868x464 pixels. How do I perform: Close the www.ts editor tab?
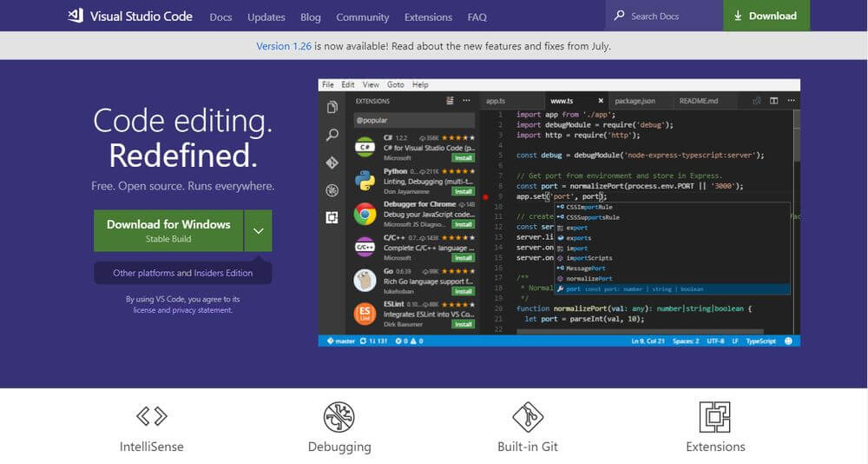tap(601, 101)
